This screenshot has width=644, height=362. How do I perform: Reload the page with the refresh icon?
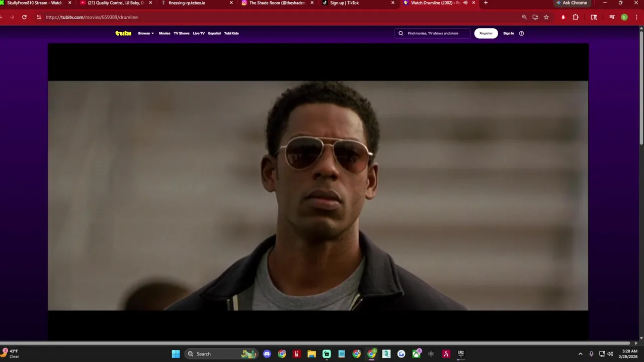24,17
